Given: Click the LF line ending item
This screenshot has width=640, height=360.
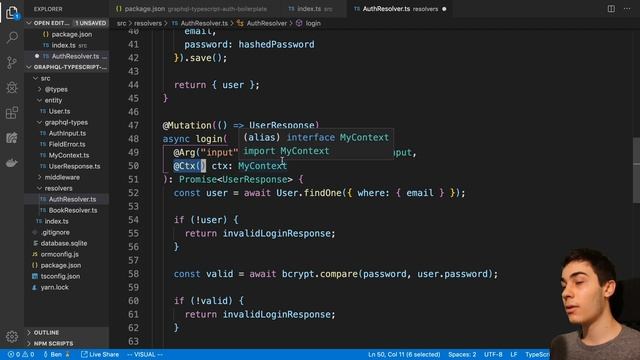Looking at the screenshot, I should point(513,354).
